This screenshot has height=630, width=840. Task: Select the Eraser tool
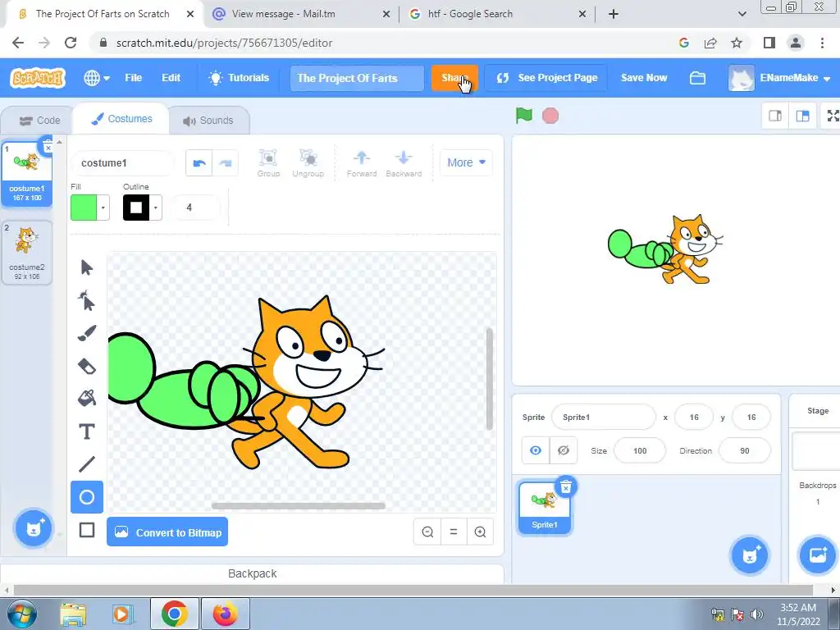87,367
